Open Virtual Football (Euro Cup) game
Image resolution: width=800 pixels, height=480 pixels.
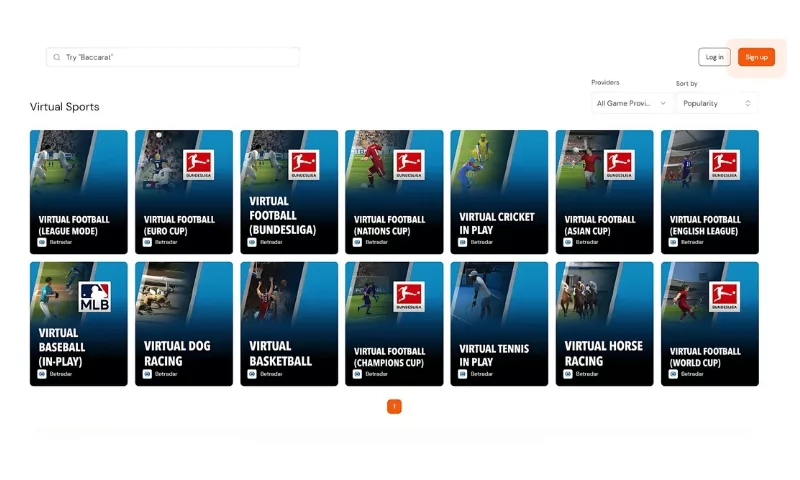pos(184,192)
